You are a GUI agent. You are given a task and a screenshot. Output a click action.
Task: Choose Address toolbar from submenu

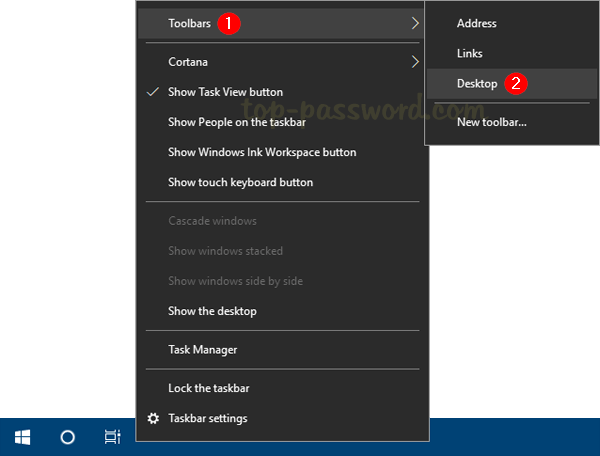512,23
